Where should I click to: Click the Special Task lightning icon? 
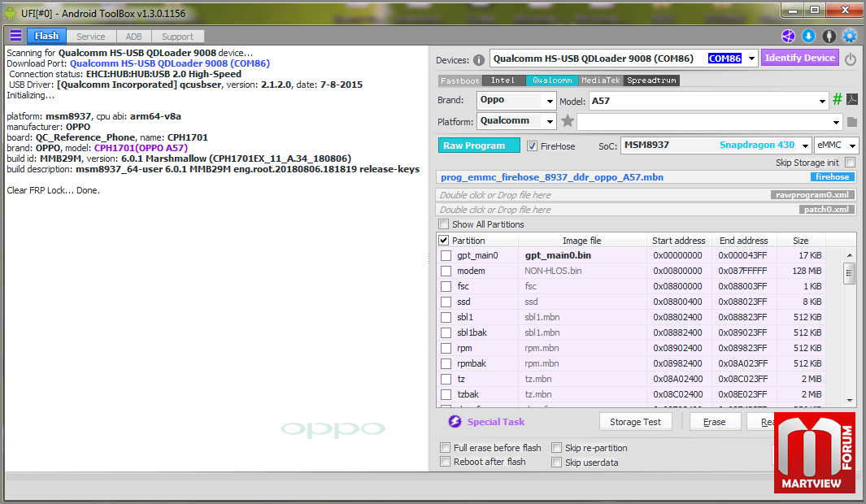[x=455, y=422]
